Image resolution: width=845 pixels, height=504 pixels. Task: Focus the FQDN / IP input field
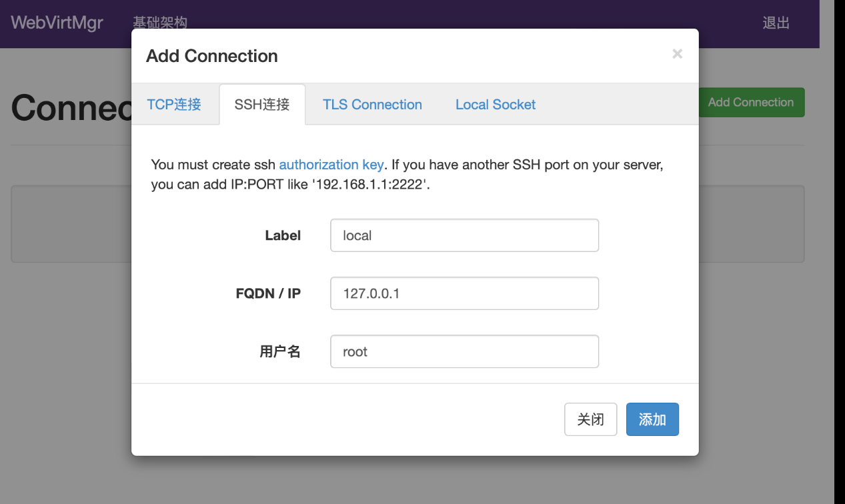(464, 293)
